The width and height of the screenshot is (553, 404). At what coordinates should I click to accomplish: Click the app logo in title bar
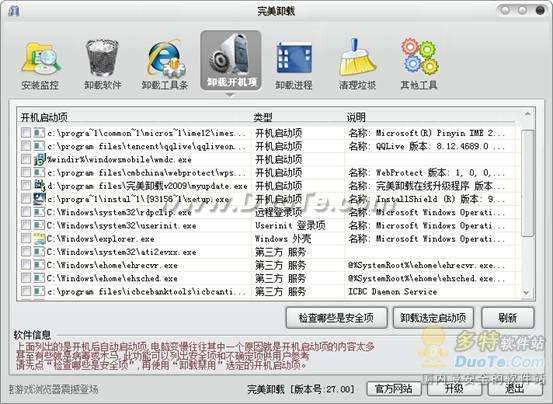pos(14,11)
